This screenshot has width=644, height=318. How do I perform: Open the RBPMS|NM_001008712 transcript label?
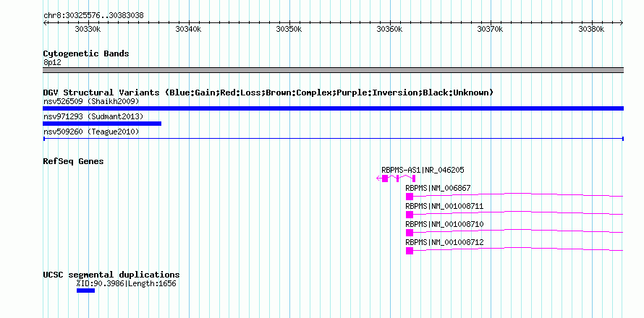[x=444, y=243]
